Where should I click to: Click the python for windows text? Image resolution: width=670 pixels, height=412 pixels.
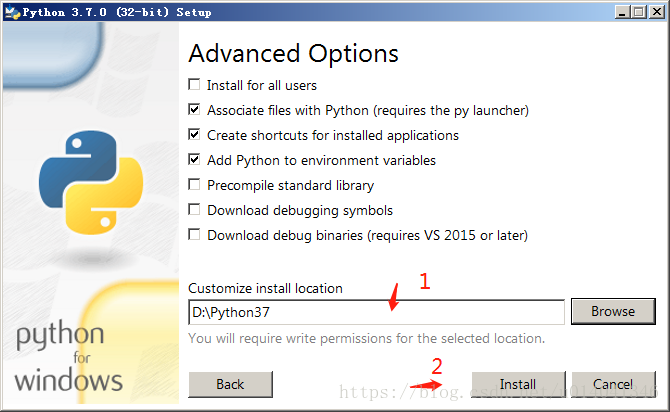pyautogui.click(x=68, y=357)
